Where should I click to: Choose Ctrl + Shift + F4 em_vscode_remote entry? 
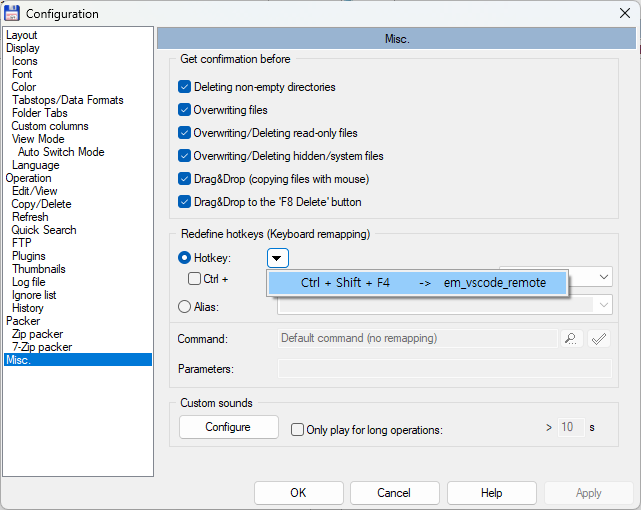point(418,283)
